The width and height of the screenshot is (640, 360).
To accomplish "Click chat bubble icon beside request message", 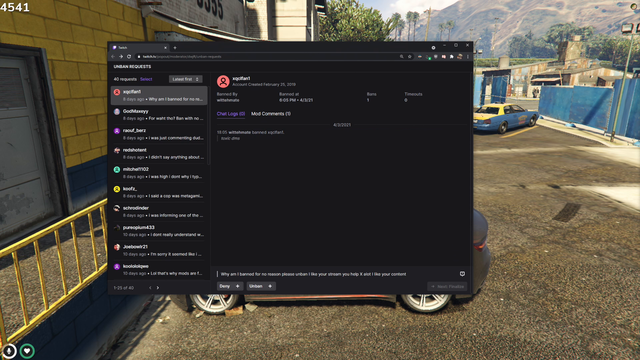I will [462, 274].
